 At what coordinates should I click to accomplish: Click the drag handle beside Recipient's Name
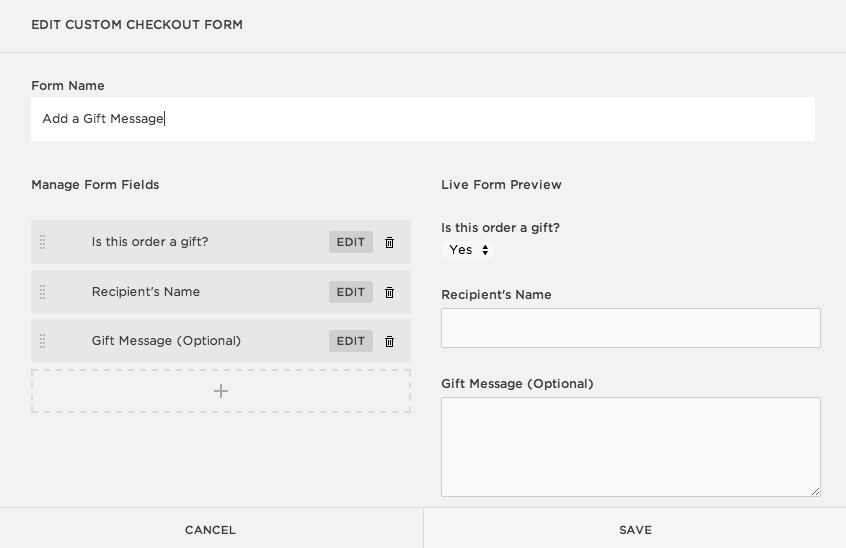pos(43,292)
